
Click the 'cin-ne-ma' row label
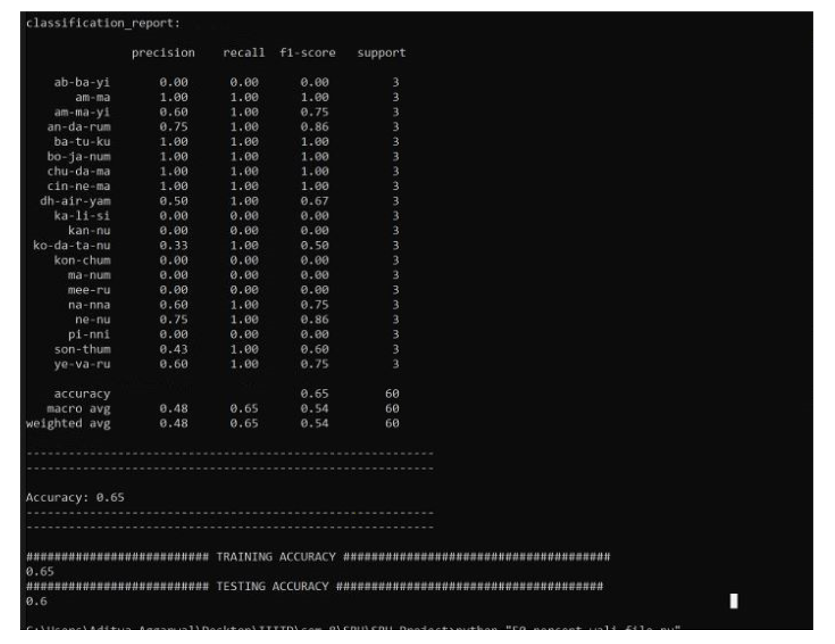point(79,186)
